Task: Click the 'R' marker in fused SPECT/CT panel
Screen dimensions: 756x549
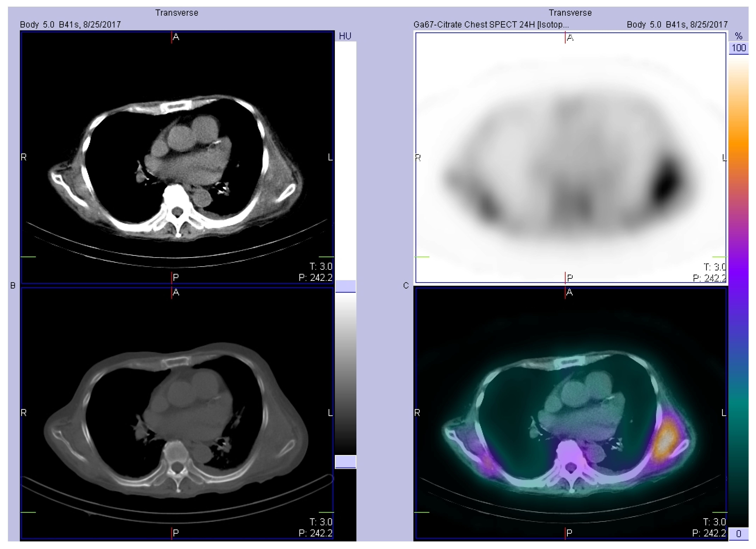Action: coord(417,413)
